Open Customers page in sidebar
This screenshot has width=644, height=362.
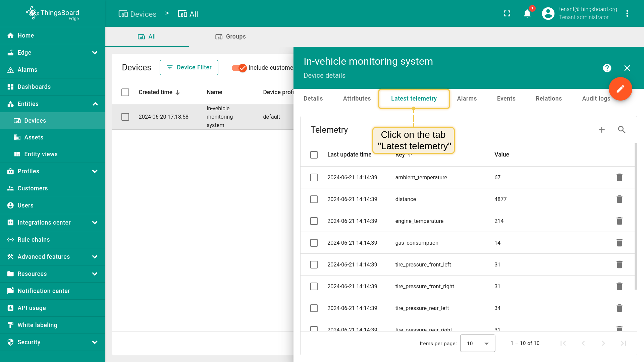[52, 188]
